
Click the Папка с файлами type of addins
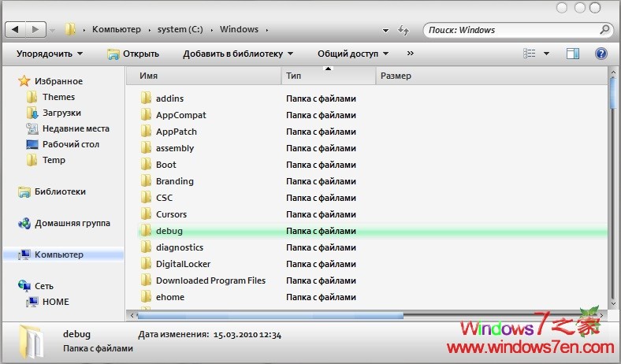coord(321,98)
